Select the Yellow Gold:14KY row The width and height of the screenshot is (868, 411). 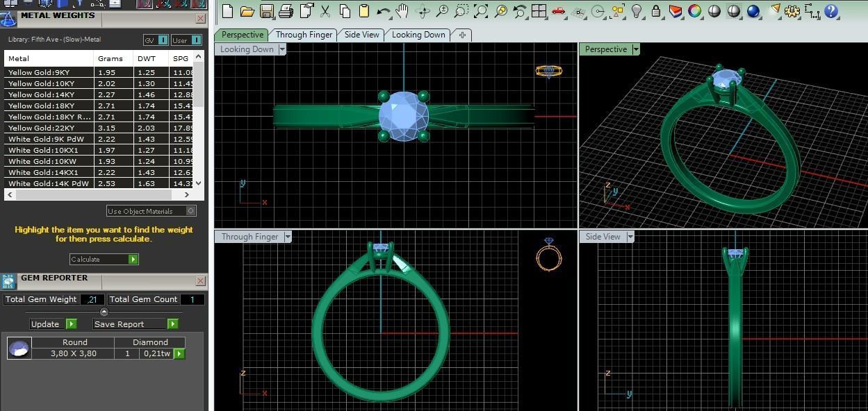pos(99,94)
